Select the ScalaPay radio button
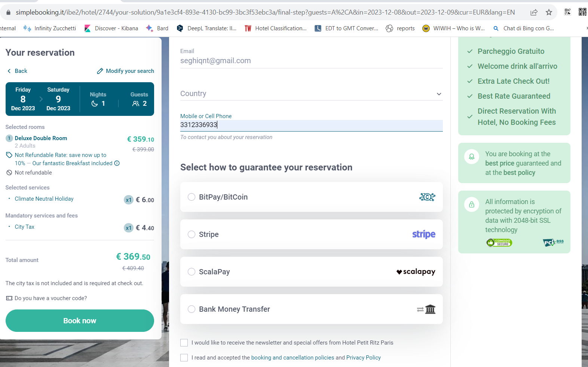This screenshot has width=588, height=367. [192, 272]
